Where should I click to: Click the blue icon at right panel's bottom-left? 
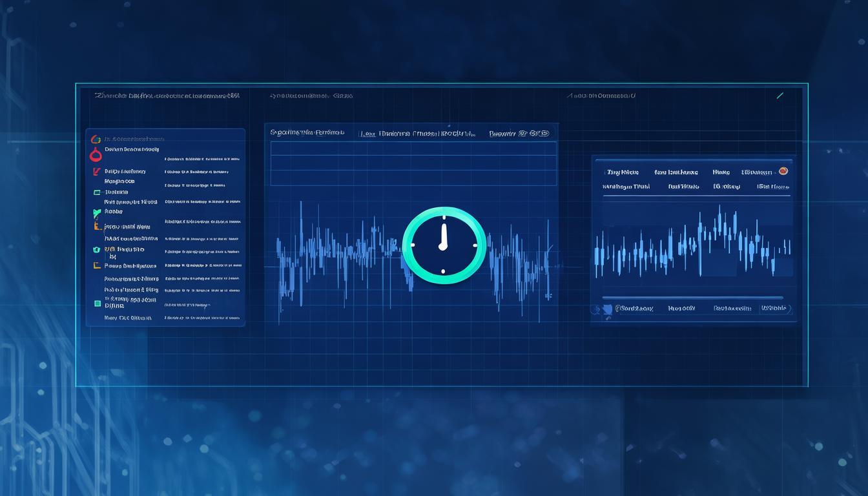coord(607,309)
